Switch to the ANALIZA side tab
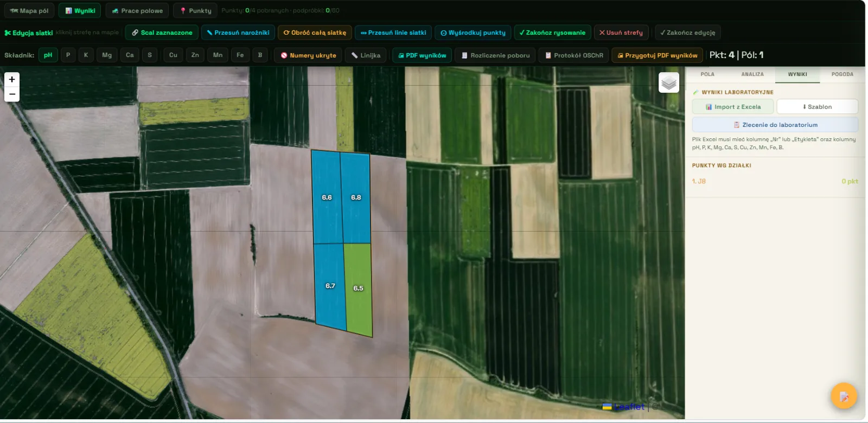 pyautogui.click(x=752, y=74)
